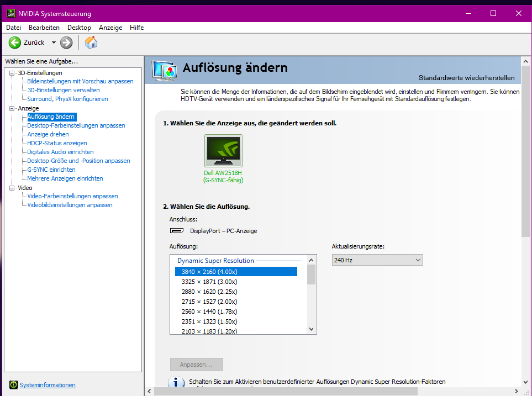The width and height of the screenshot is (532, 396).
Task: Click horizontal scrollbar left arrow
Action: click(x=149, y=391)
